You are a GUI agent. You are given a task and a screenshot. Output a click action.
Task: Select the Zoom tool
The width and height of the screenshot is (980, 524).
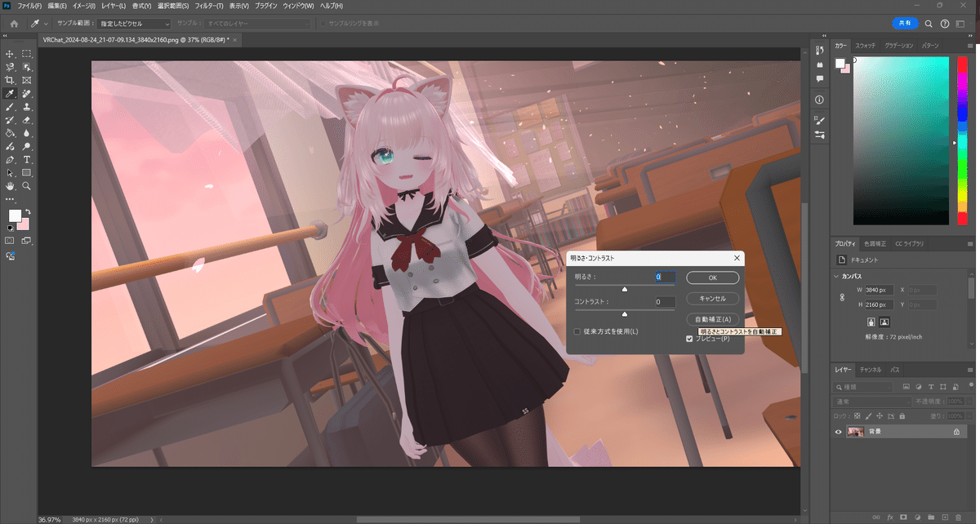click(27, 186)
